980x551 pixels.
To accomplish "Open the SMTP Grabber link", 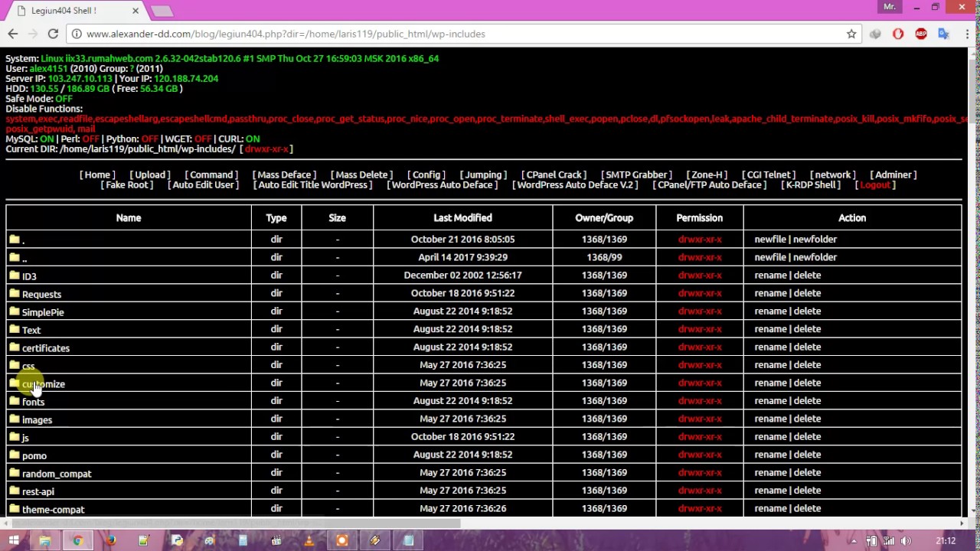I will [x=636, y=174].
